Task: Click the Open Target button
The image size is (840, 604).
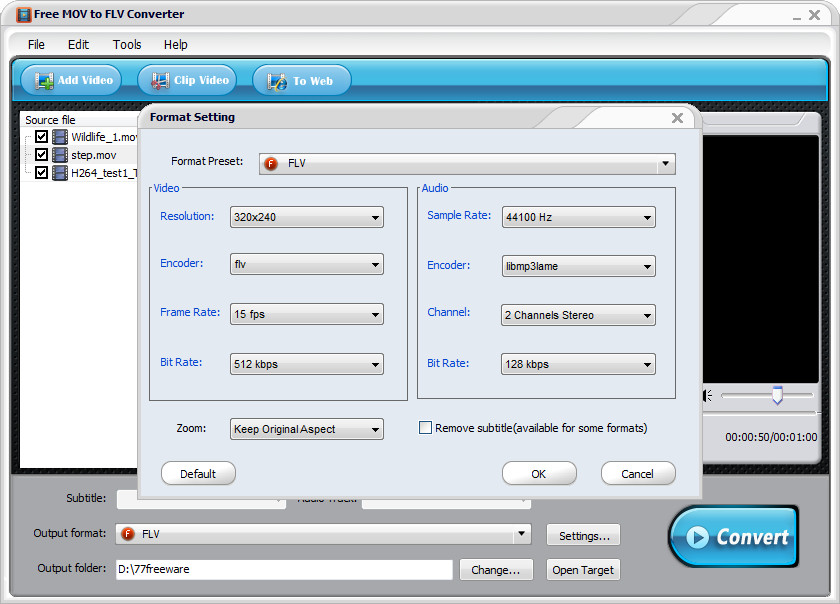Action: pos(583,570)
